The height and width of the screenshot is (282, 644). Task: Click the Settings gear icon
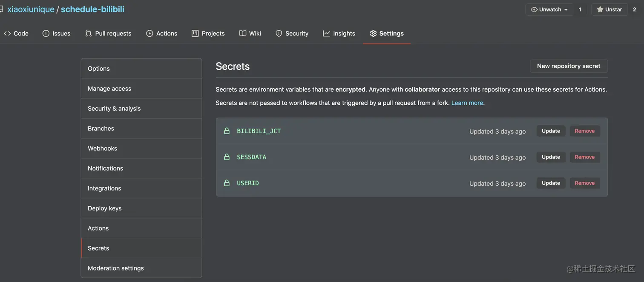click(373, 33)
